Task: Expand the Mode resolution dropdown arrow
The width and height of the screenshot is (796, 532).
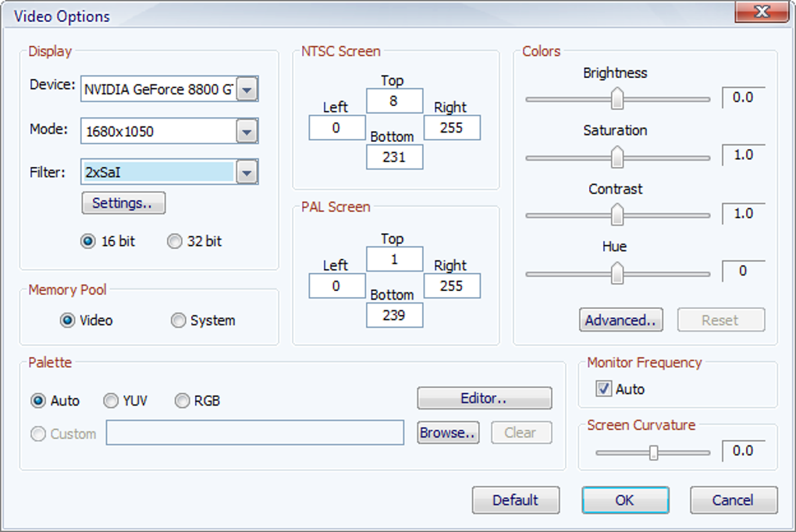Action: click(247, 132)
